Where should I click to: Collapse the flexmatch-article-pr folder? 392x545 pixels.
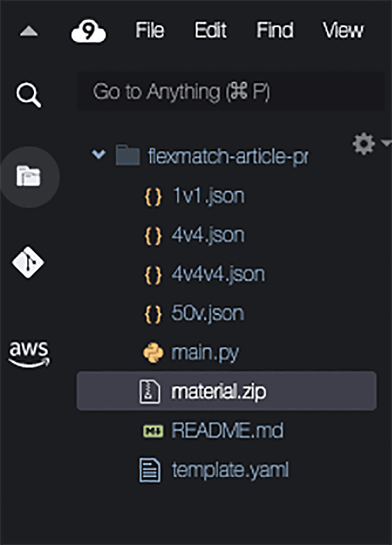coord(99,155)
